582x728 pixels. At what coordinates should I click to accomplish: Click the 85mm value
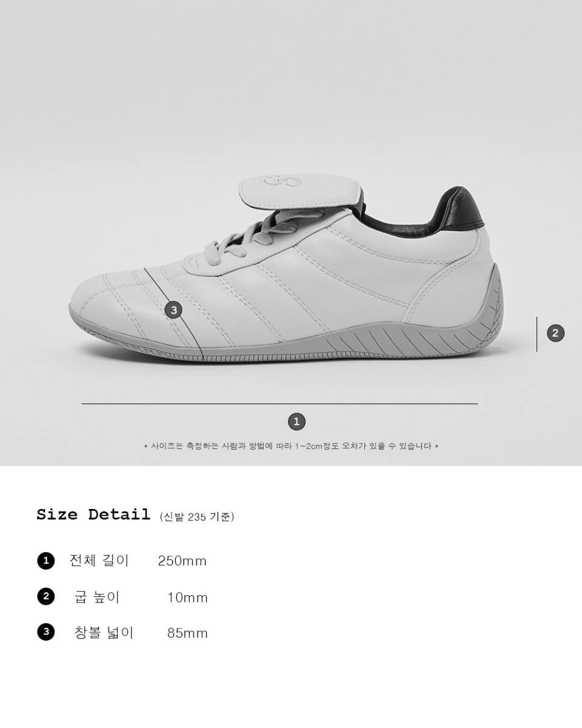[187, 633]
